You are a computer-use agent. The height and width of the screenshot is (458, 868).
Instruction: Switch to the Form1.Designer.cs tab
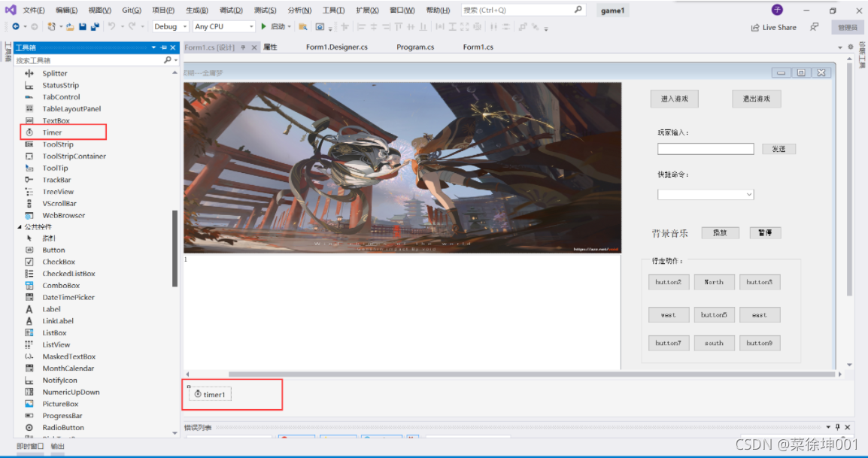(336, 47)
